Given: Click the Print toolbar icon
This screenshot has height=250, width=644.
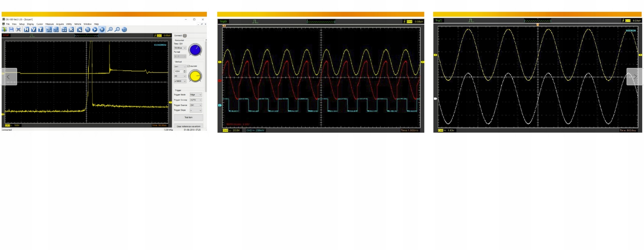Looking at the screenshot, I should (18, 30).
